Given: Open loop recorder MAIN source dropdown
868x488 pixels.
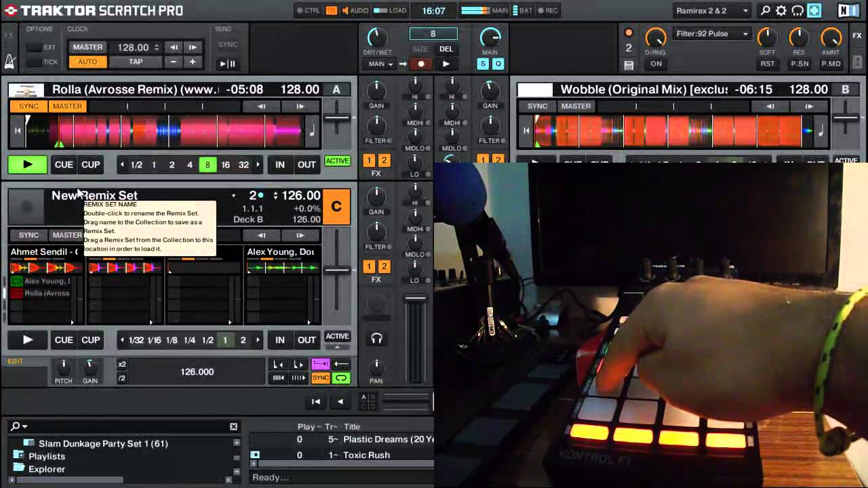Looking at the screenshot, I should (x=380, y=64).
